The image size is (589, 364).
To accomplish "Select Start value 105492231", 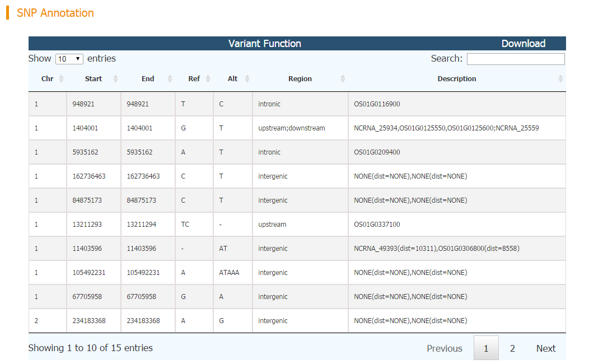I will pos(89,272).
